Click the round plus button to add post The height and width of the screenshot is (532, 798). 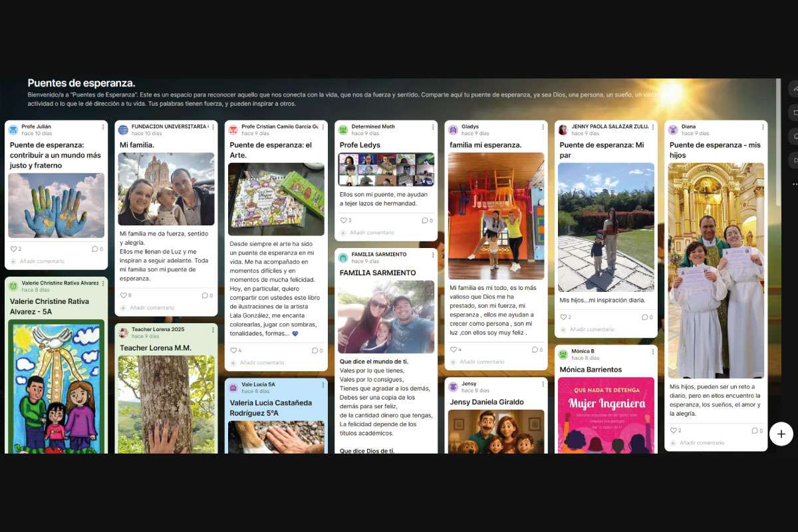(781, 434)
